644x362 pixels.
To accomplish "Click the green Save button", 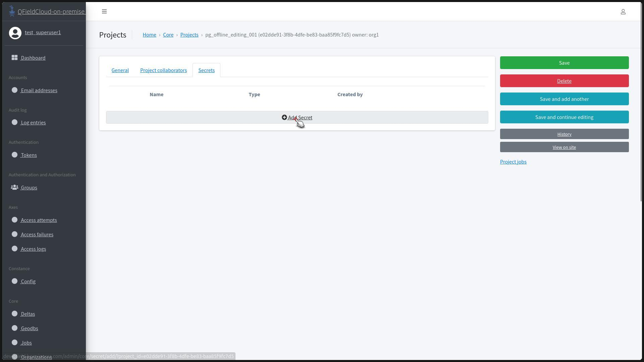I will 564,63.
